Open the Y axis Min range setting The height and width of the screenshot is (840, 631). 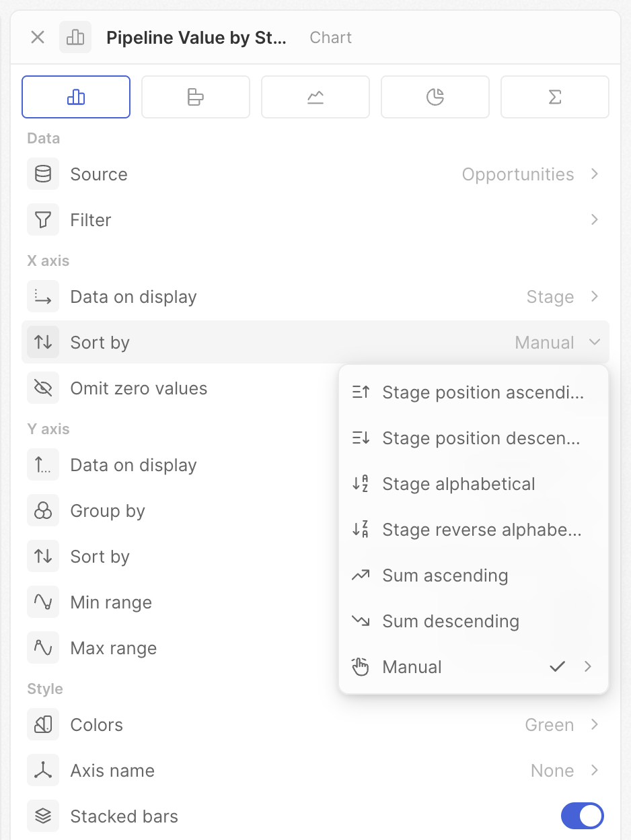(x=111, y=602)
